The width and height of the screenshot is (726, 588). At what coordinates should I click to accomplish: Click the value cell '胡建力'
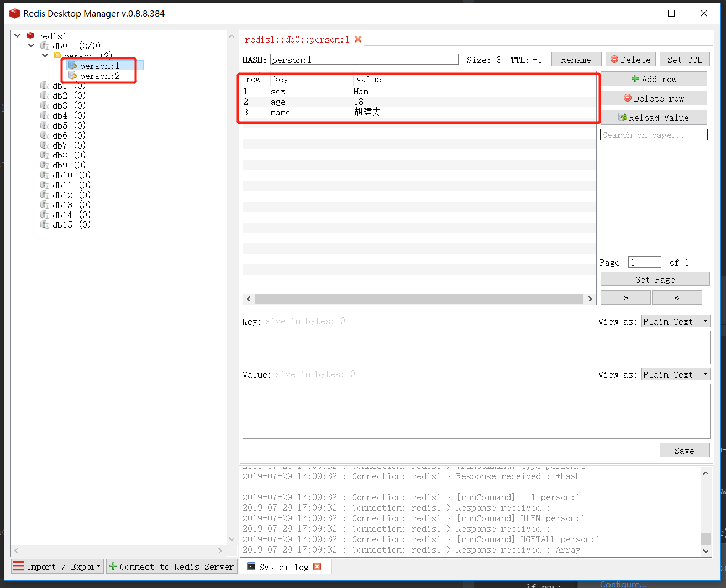coord(367,112)
